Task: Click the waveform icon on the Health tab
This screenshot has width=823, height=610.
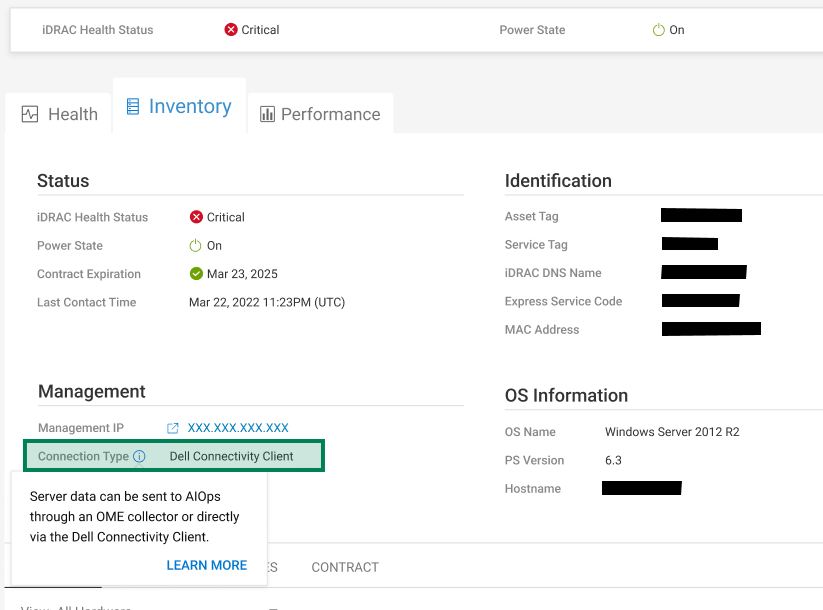Action: (x=28, y=114)
